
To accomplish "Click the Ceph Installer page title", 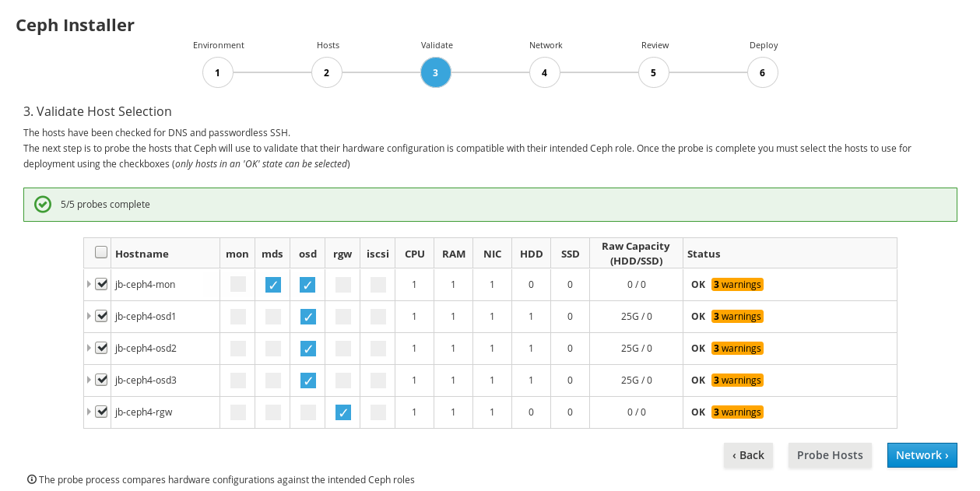I will pyautogui.click(x=76, y=25).
